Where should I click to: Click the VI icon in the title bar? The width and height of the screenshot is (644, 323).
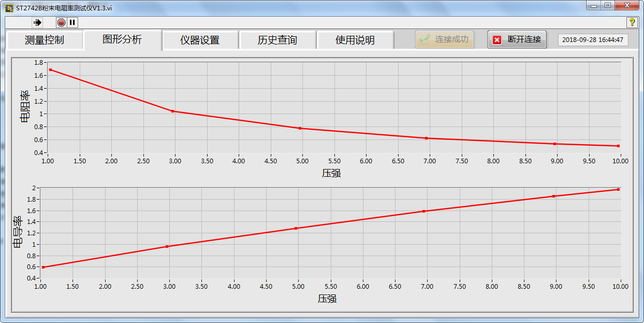(x=9, y=8)
